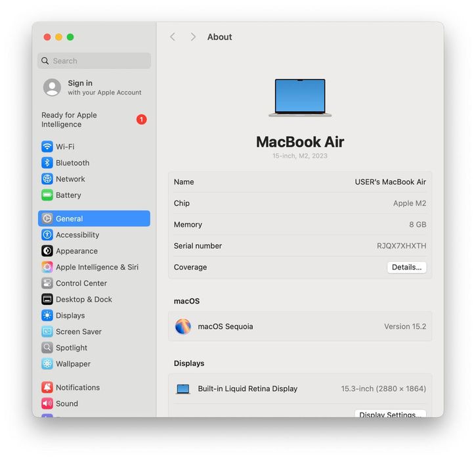Select Accessibility label in the sidebar
Viewport: 476px width, 460px height.
[x=77, y=235]
